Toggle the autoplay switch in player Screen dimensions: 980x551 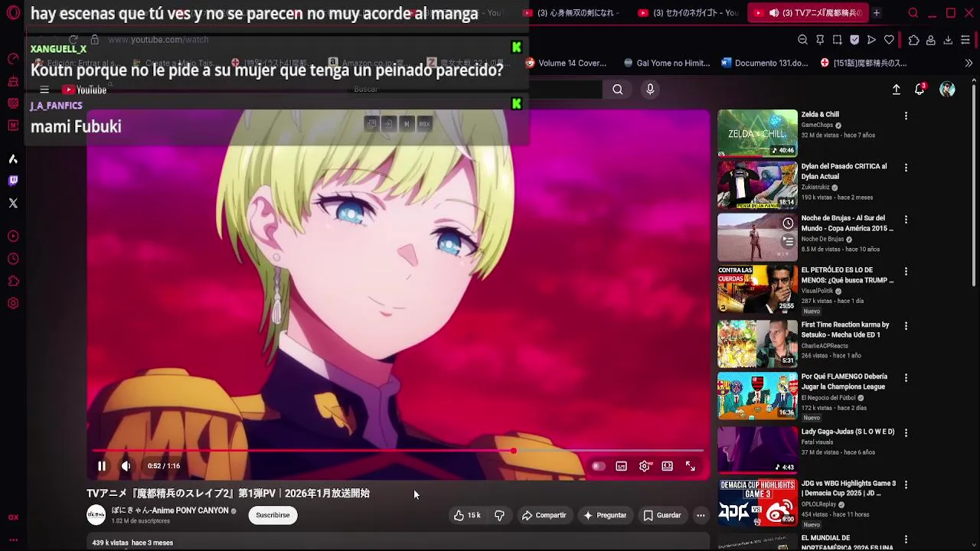click(x=599, y=466)
